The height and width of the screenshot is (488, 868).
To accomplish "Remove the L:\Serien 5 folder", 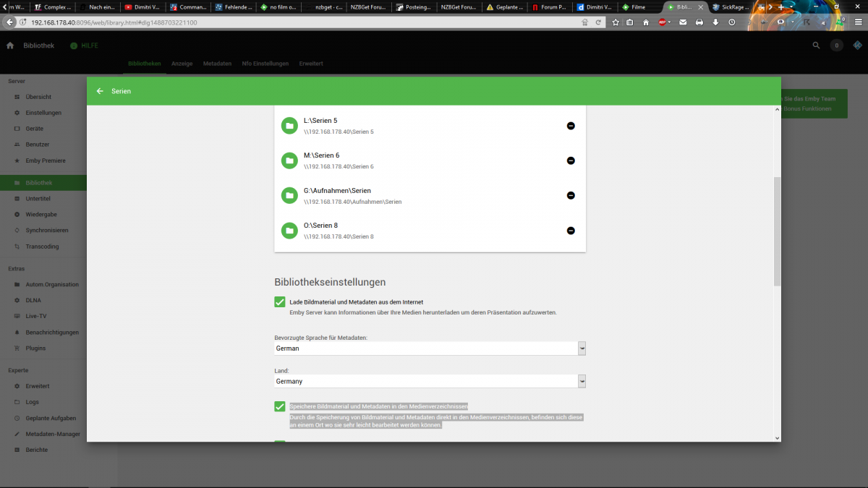I will point(571,126).
